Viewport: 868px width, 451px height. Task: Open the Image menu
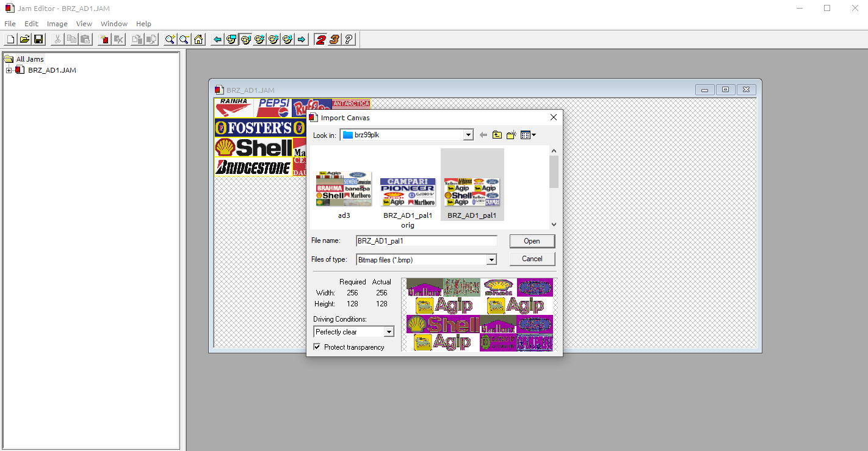point(57,24)
